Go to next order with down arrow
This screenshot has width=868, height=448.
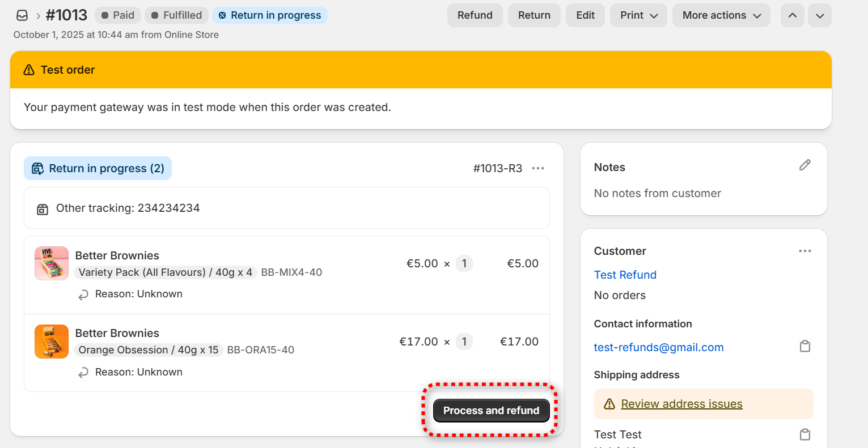coord(819,15)
